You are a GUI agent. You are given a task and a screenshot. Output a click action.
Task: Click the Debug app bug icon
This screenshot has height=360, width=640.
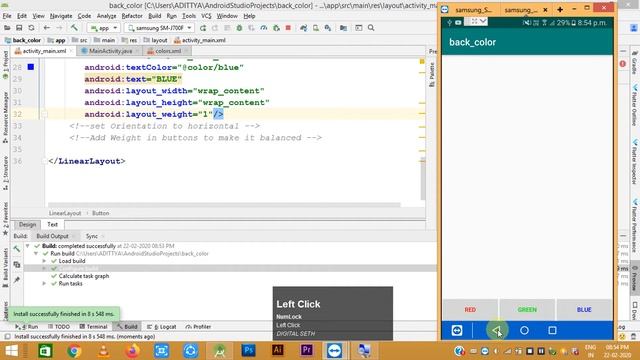pyautogui.click(x=240, y=28)
